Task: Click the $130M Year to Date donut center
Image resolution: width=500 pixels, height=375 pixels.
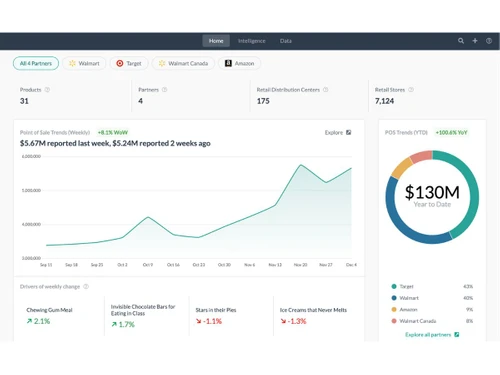Action: click(x=432, y=196)
